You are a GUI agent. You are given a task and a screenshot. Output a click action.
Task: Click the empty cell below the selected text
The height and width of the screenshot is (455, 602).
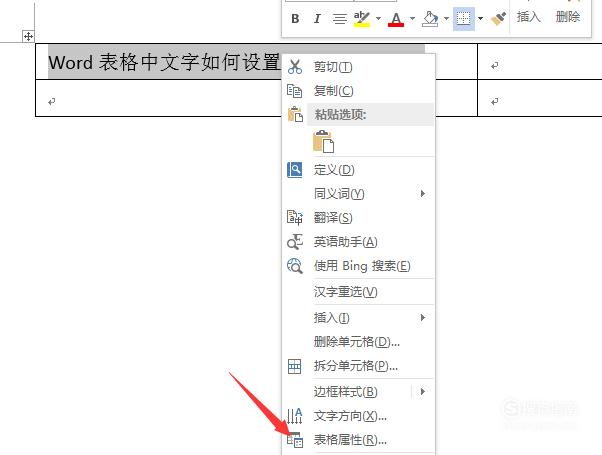(159, 98)
